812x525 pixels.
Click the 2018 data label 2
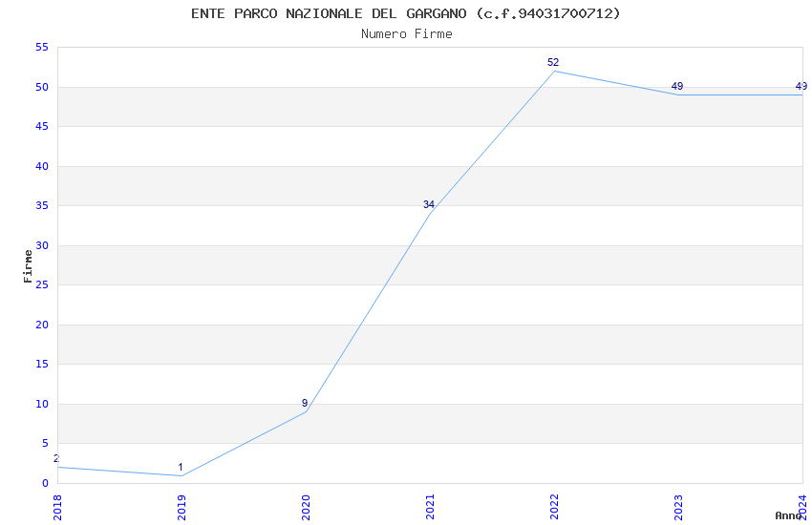pyautogui.click(x=56, y=459)
